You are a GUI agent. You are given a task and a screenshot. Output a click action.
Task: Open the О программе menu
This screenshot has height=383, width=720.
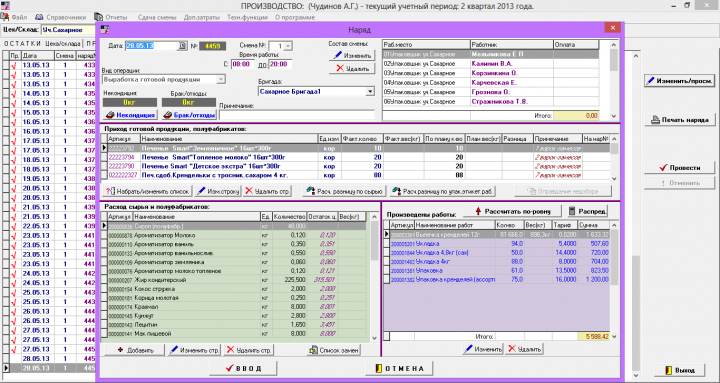pos(295,17)
